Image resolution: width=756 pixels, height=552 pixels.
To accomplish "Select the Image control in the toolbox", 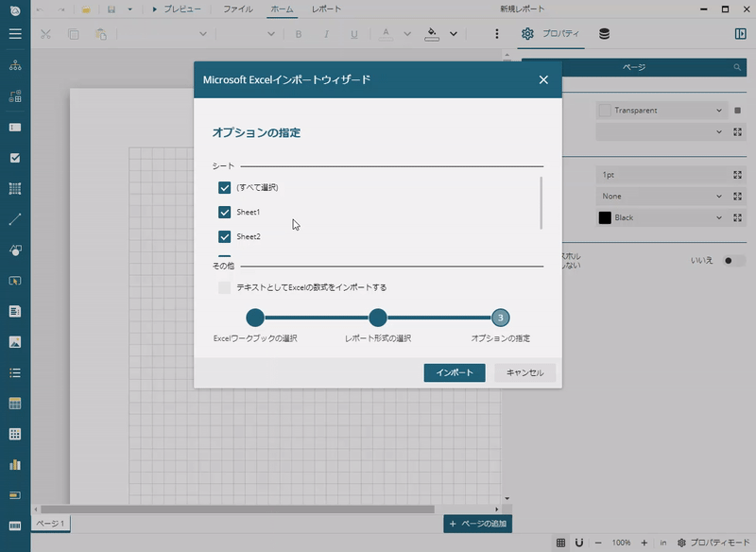I will (x=15, y=341).
